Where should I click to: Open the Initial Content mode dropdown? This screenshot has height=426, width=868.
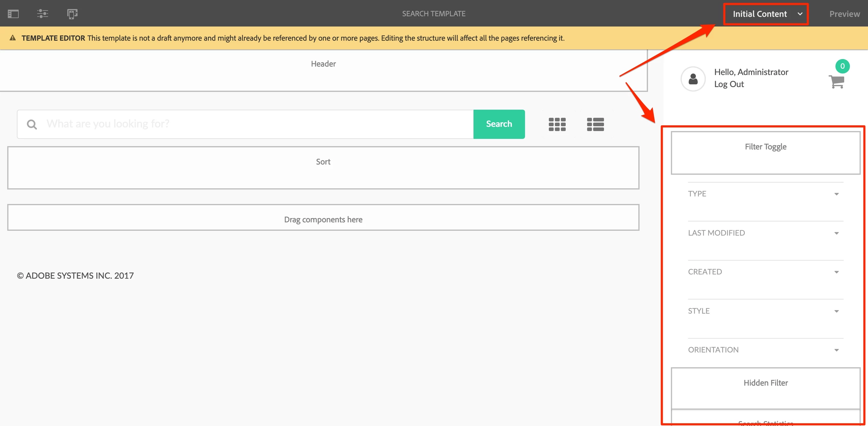[766, 14]
